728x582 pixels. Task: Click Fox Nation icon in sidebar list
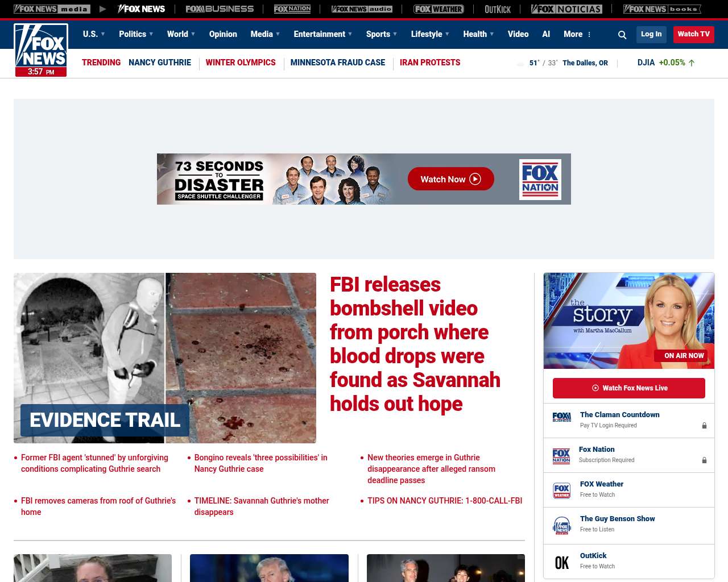[561, 456]
